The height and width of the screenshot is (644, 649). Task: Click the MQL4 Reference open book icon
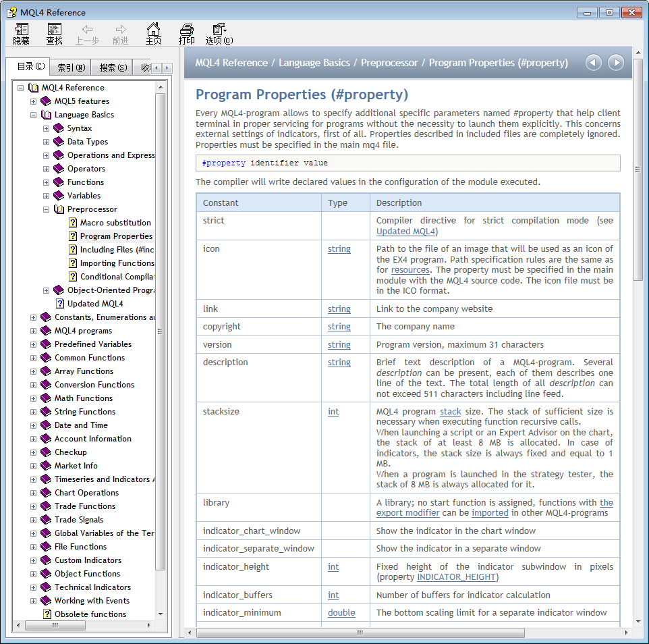33,88
